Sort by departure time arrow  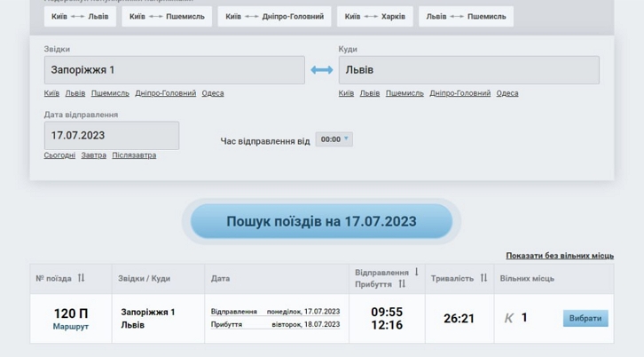416,272
